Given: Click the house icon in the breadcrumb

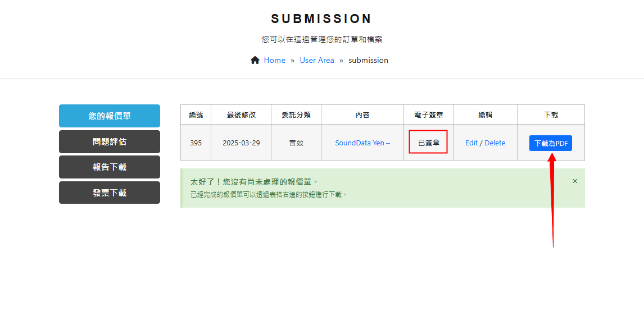Looking at the screenshot, I should pyautogui.click(x=255, y=60).
